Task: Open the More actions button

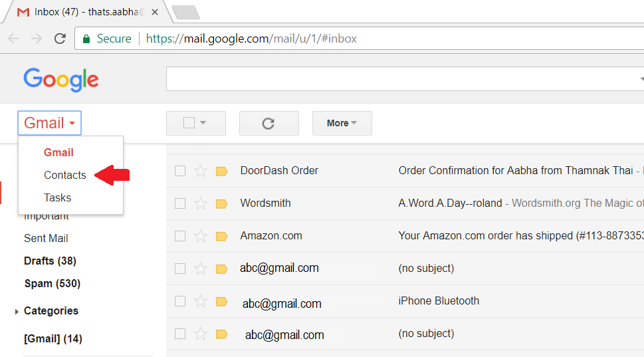Action: (x=342, y=123)
